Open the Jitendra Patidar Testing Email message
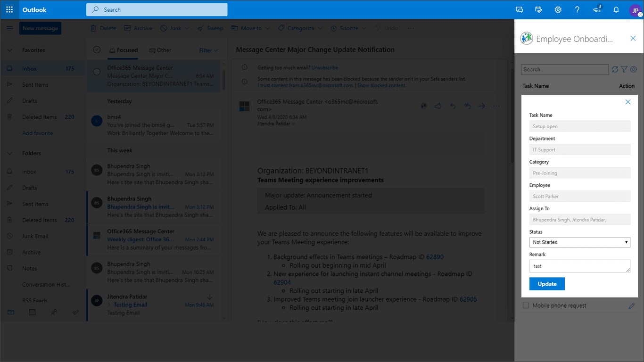 [153, 304]
